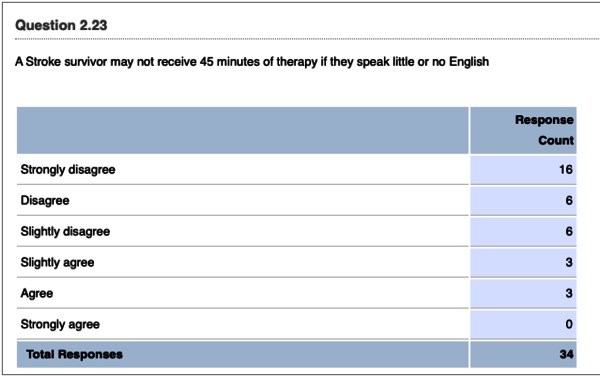Click the empty blue header cell
600x377 pixels.
(x=243, y=130)
